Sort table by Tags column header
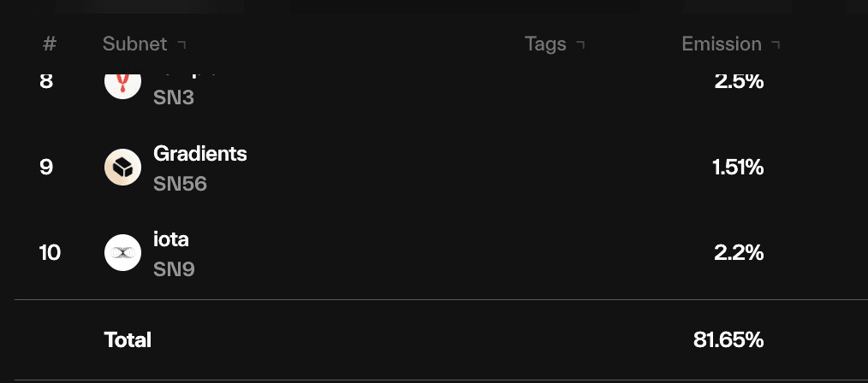The height and width of the screenshot is (383, 868). click(546, 44)
